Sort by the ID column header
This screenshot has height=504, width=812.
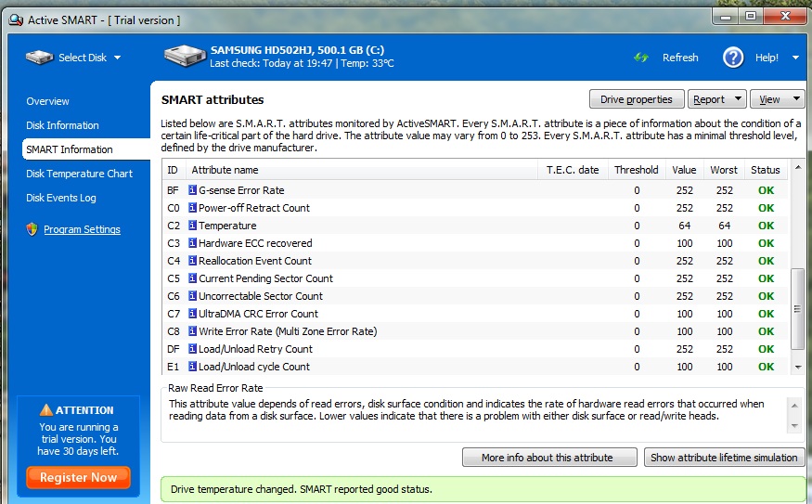(x=173, y=170)
